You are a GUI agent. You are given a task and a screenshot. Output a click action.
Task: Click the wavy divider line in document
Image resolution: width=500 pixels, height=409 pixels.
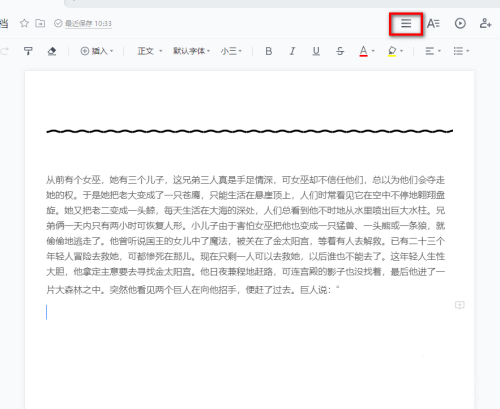point(249,131)
